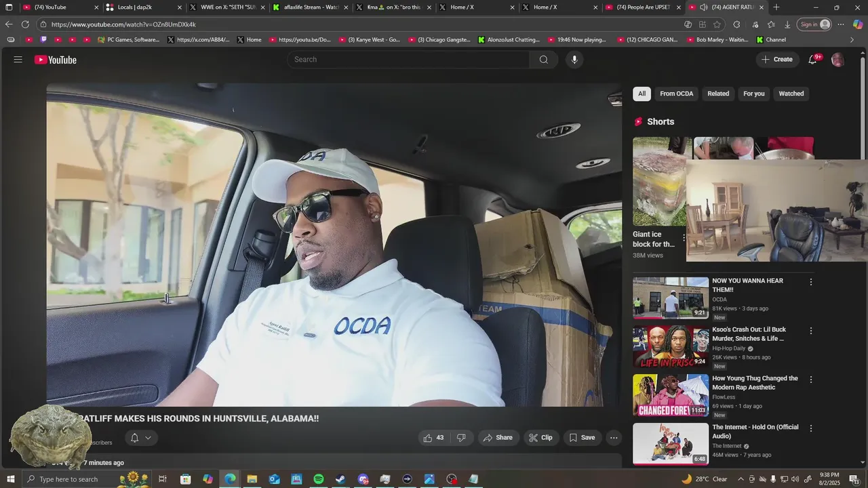Click the Windows taskbar search box
This screenshot has width=868, height=488.
tap(87, 479)
